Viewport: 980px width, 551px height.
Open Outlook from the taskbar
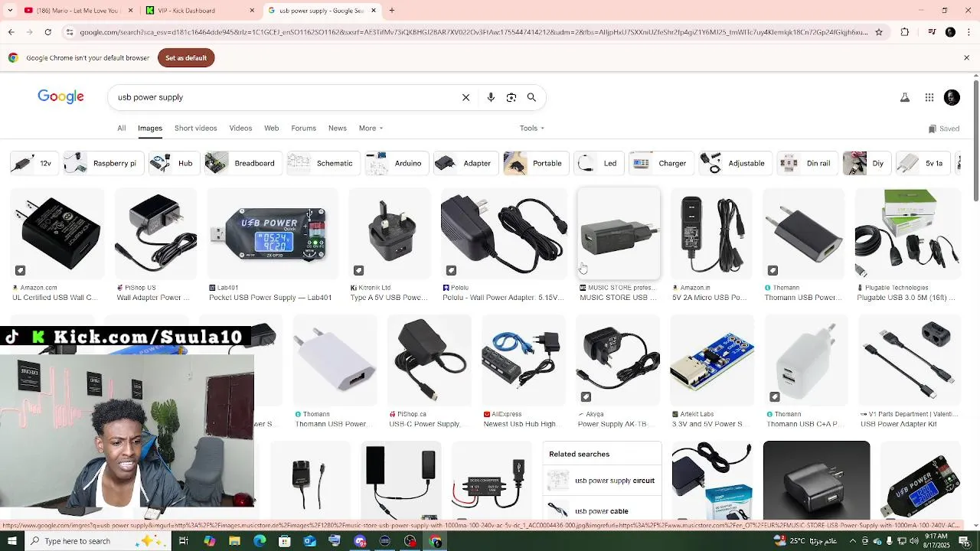click(x=309, y=541)
